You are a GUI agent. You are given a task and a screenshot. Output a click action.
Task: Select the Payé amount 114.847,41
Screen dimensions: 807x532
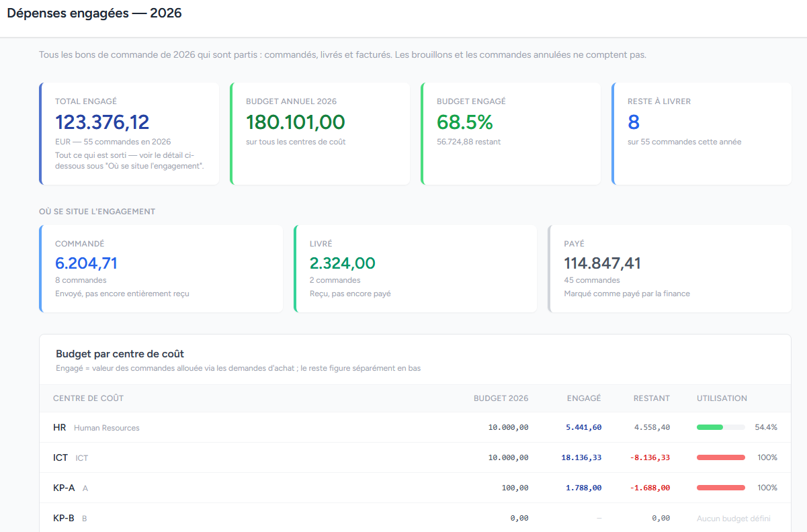click(x=603, y=263)
